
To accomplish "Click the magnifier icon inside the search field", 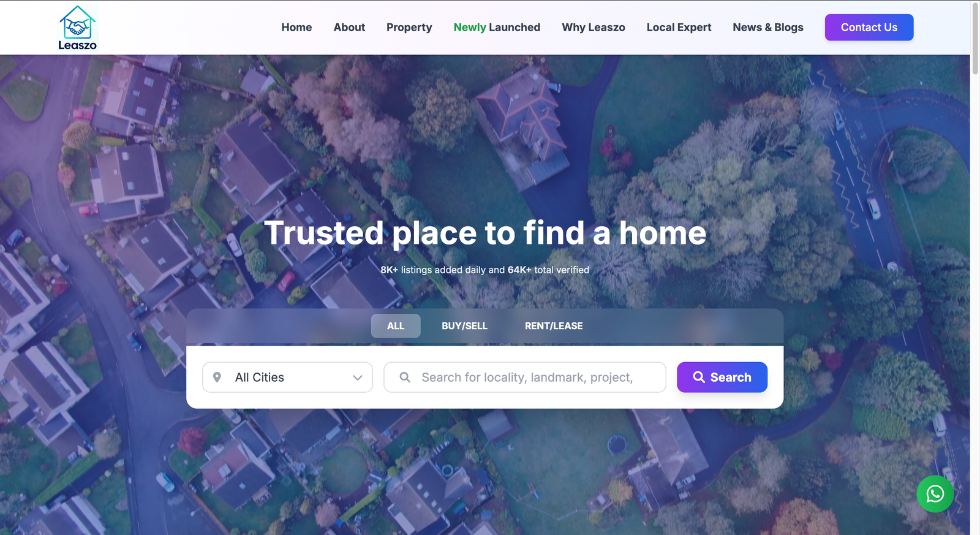I will pos(405,378).
